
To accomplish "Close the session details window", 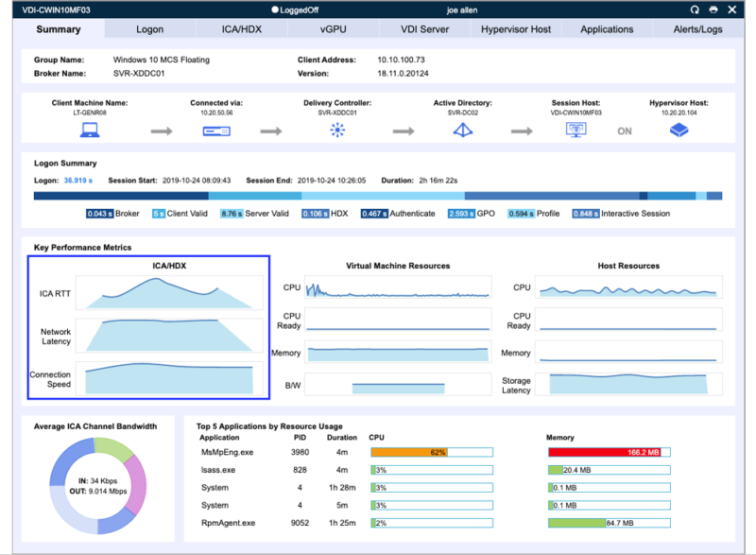I will tap(731, 9).
